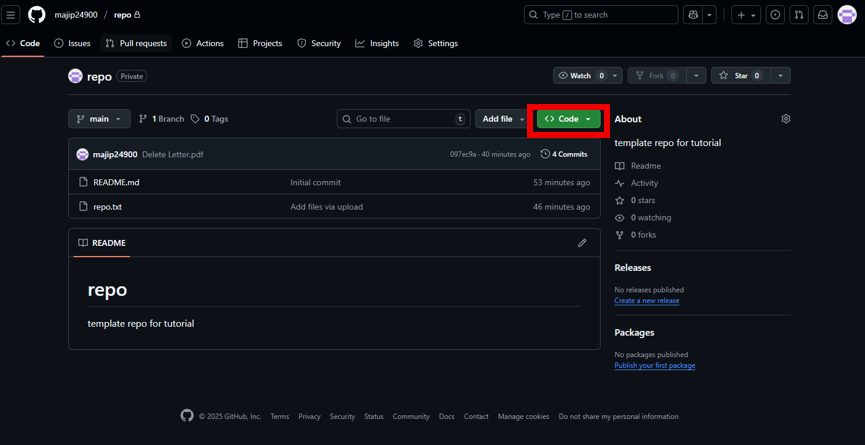Screen dimensions: 865x445
Task: View the 4 Commits history
Action: point(564,154)
